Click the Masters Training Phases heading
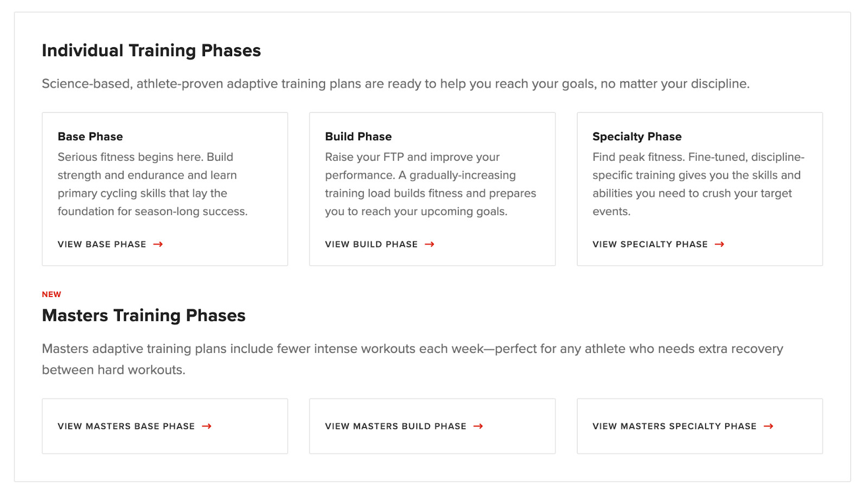This screenshot has height=499, width=868. (x=143, y=315)
